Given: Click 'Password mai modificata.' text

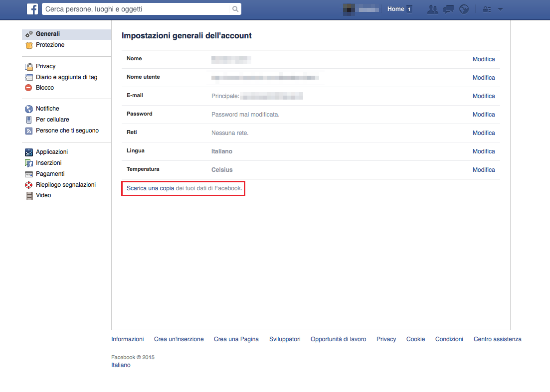Looking at the screenshot, I should click(x=245, y=115).
